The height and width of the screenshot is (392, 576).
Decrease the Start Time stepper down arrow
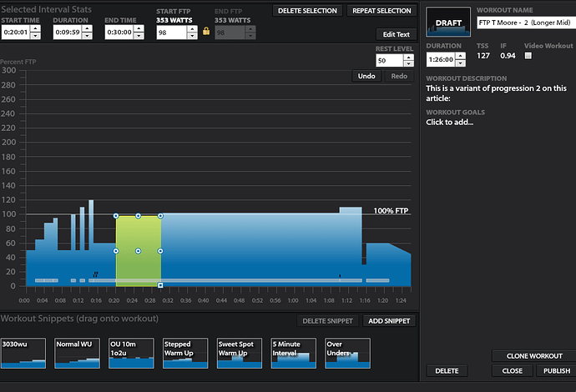click(35, 36)
